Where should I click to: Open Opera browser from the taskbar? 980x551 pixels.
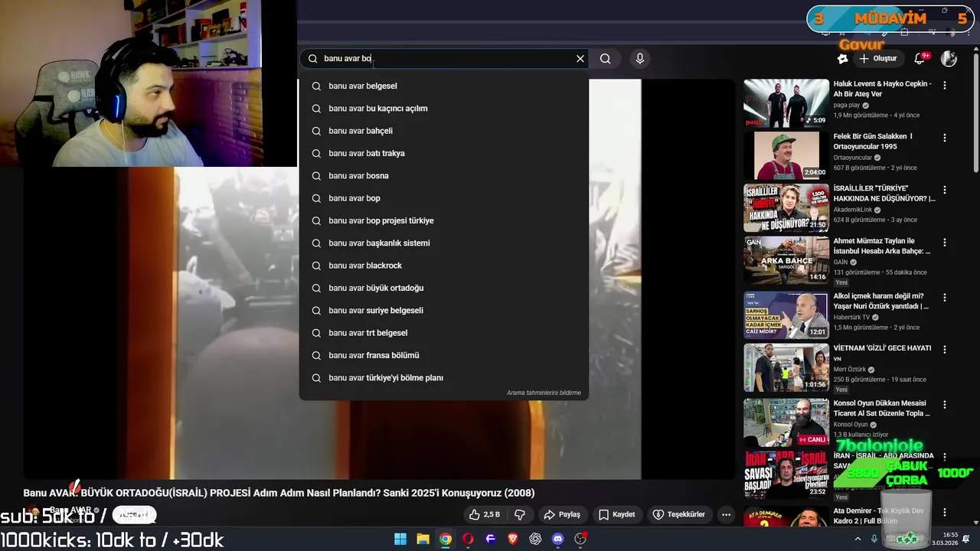coord(468,539)
